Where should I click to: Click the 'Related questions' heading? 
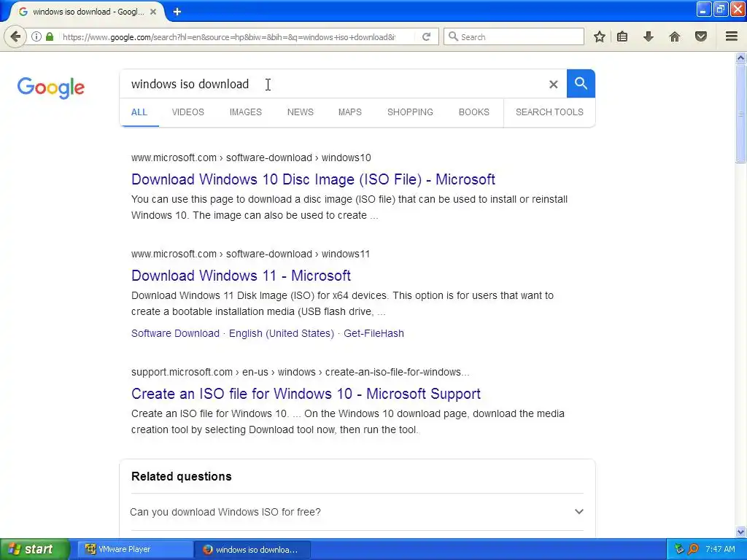182,476
